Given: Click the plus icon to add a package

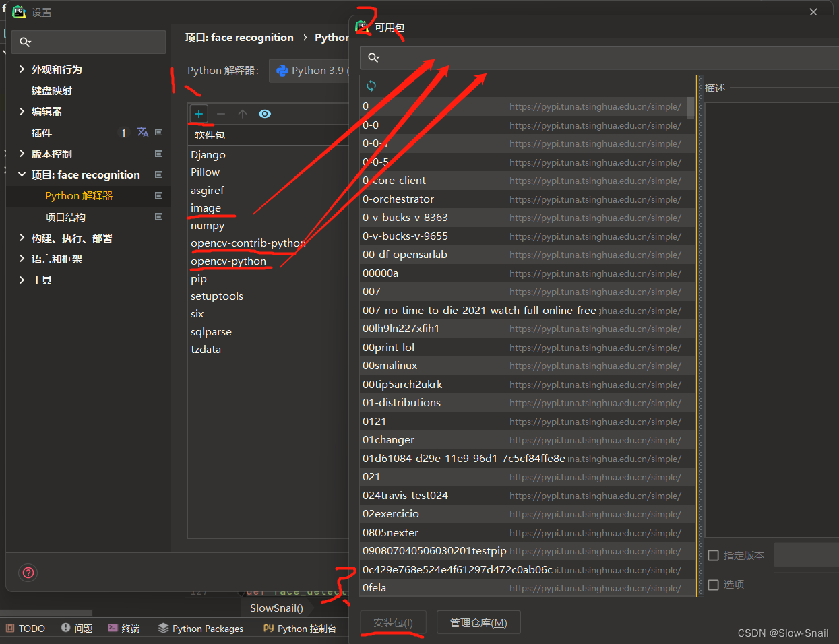Looking at the screenshot, I should pos(199,114).
